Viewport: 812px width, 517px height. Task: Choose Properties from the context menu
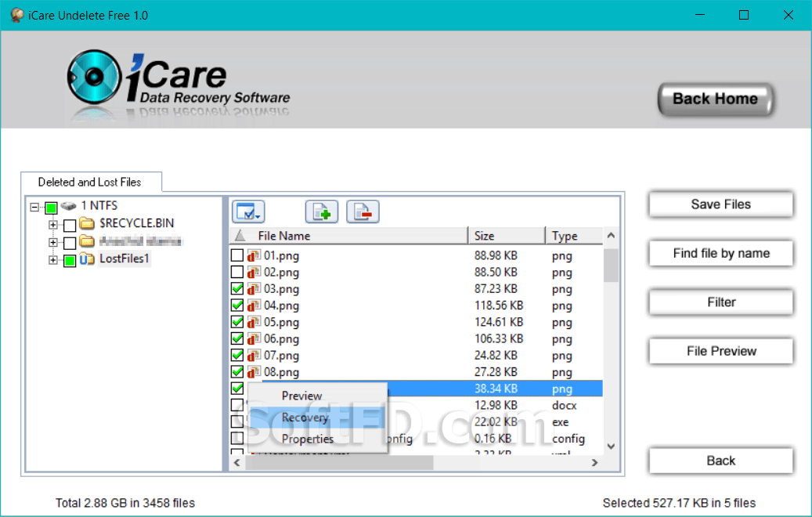pyautogui.click(x=317, y=439)
